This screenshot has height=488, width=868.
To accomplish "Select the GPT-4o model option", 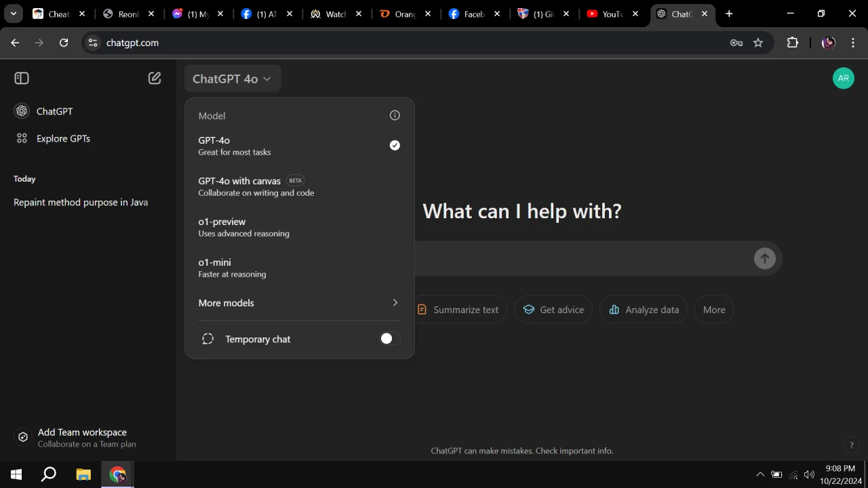I will tap(299, 146).
